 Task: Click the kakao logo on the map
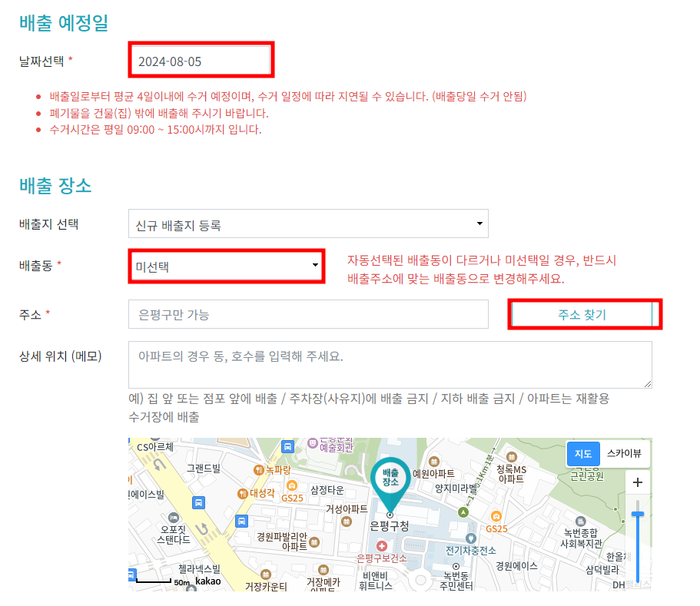[x=207, y=581]
